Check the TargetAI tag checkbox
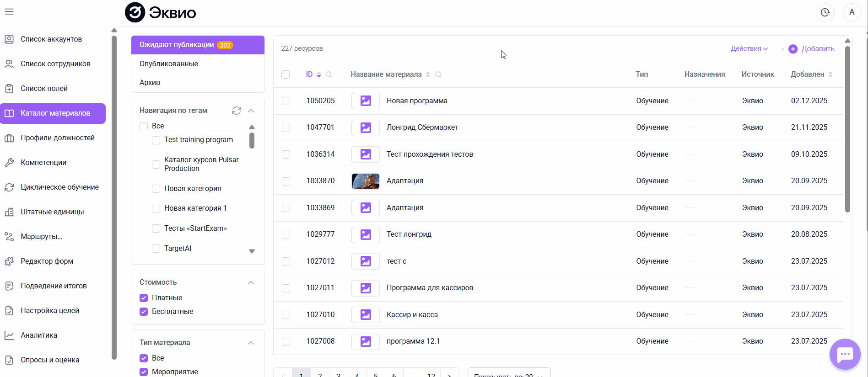This screenshot has height=377, width=868. point(156,248)
